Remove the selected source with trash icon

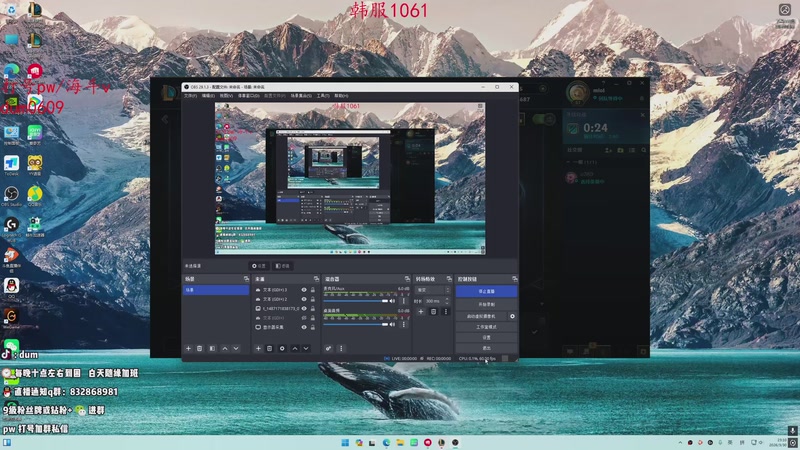coord(270,348)
